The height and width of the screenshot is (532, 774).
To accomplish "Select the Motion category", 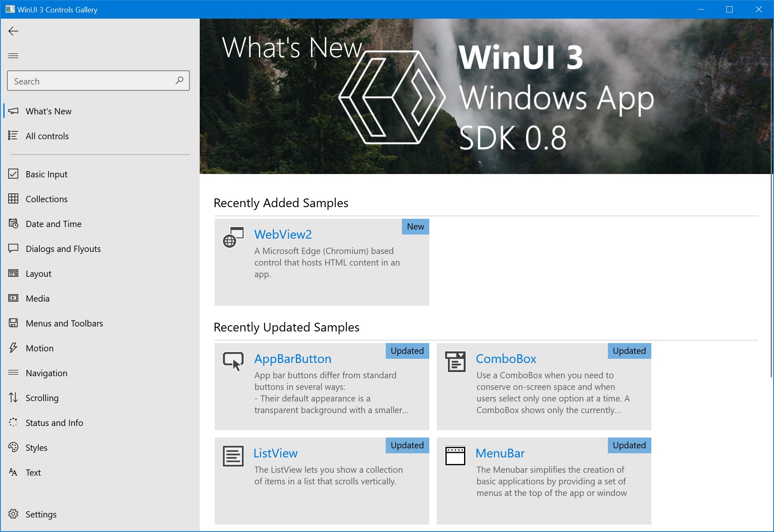I will click(99, 348).
